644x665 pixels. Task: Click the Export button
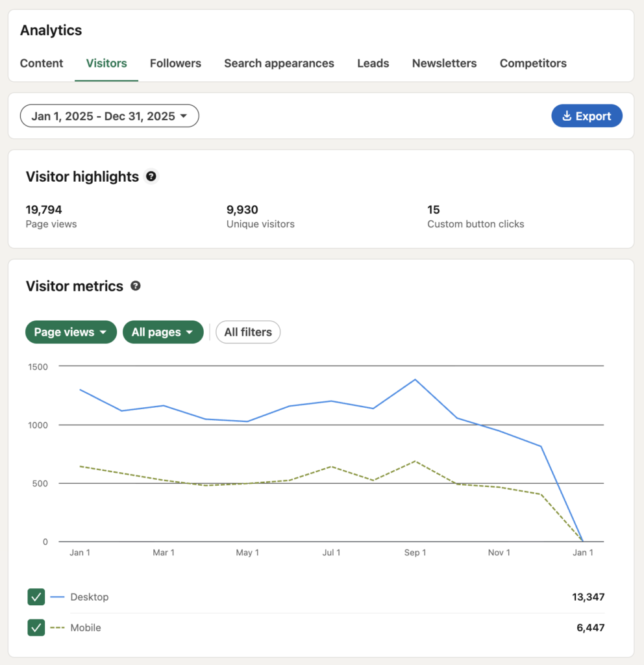coord(587,116)
